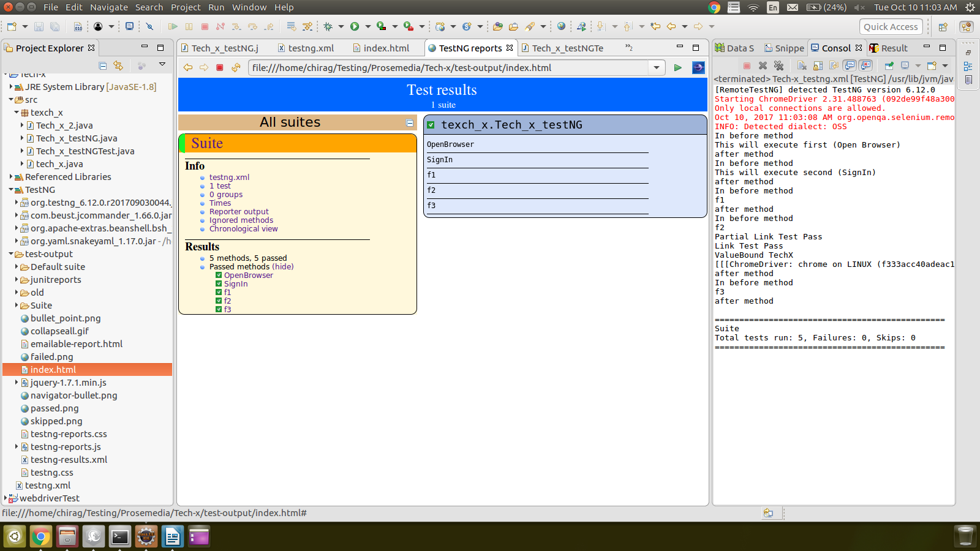
Task: Click the green checkbox next to texch_x.Tech_x_testNG
Action: [431, 125]
